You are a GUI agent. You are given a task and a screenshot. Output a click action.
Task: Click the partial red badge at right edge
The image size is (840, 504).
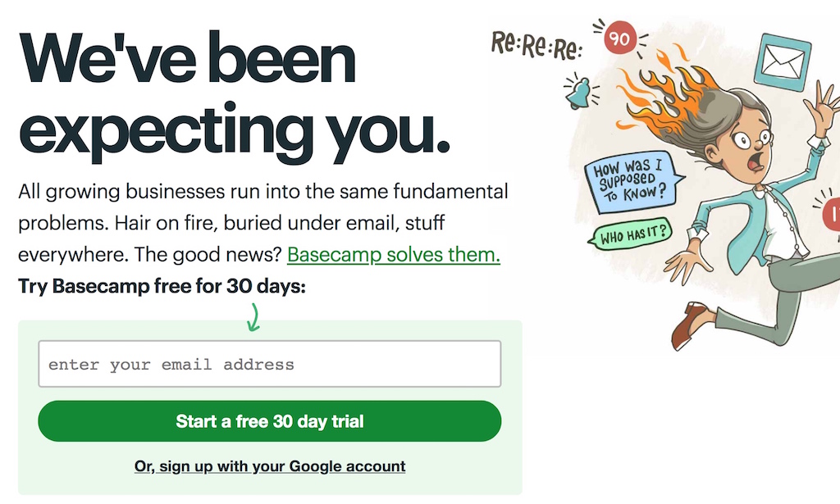tap(832, 214)
